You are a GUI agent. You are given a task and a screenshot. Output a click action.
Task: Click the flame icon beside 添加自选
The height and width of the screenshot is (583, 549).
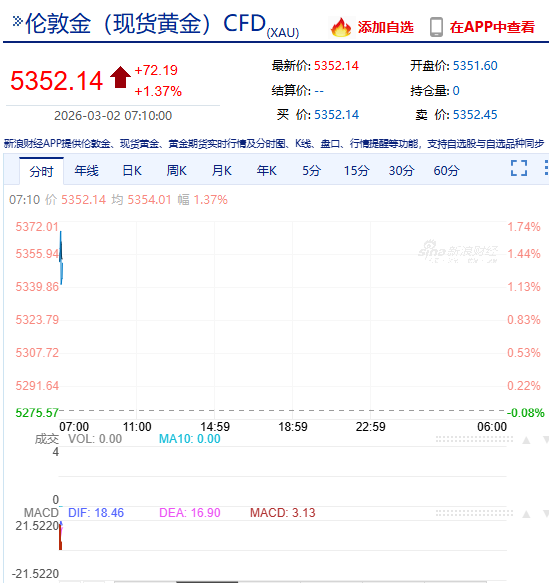tap(341, 27)
